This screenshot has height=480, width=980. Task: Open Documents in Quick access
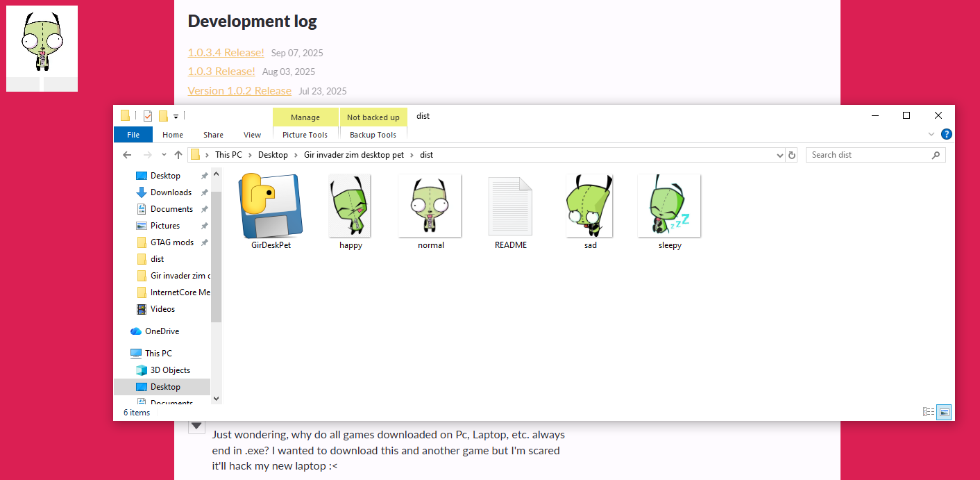[x=171, y=209]
